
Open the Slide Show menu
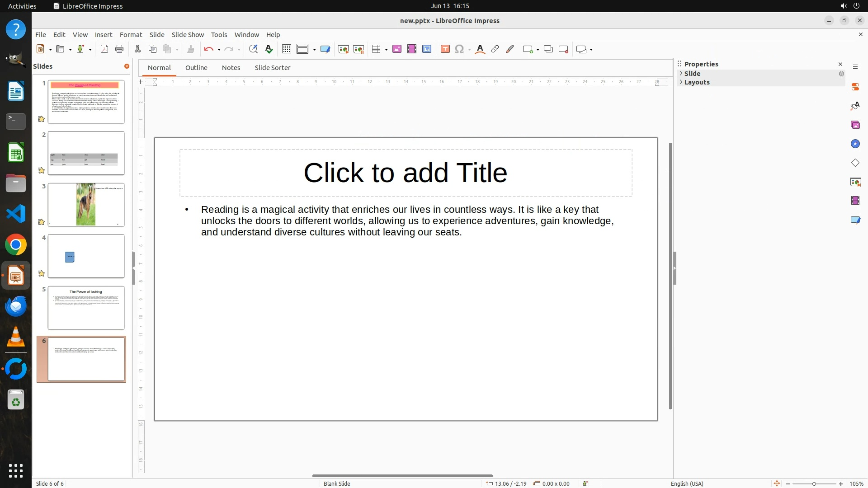click(x=188, y=35)
